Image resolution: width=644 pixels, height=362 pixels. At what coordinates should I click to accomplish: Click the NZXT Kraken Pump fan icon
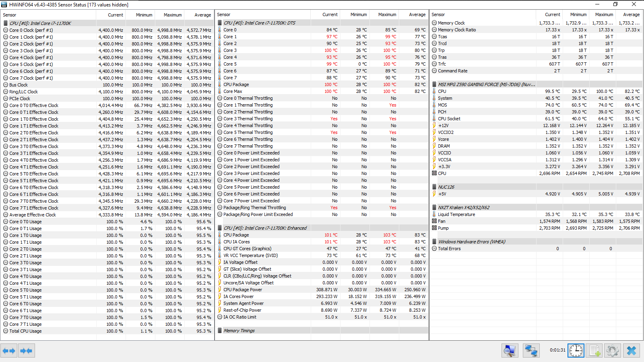[434, 228]
